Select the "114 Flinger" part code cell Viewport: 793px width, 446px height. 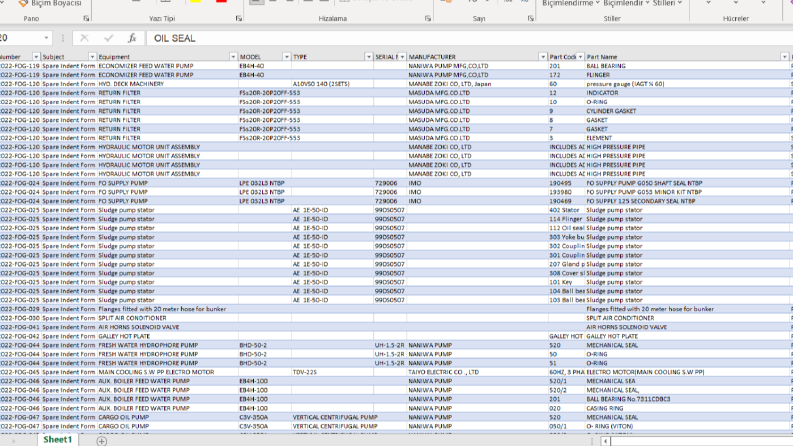[x=566, y=219]
